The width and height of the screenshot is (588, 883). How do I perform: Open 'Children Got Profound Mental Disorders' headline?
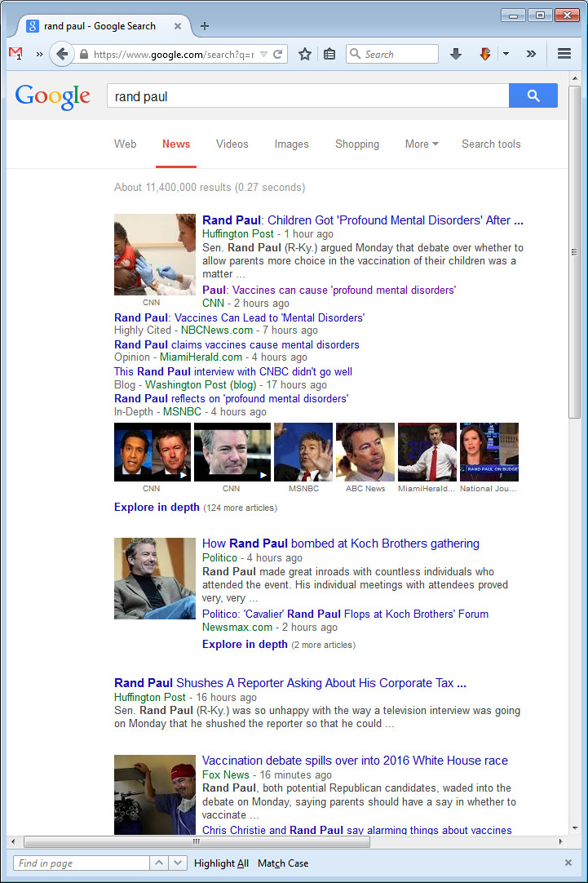(363, 220)
